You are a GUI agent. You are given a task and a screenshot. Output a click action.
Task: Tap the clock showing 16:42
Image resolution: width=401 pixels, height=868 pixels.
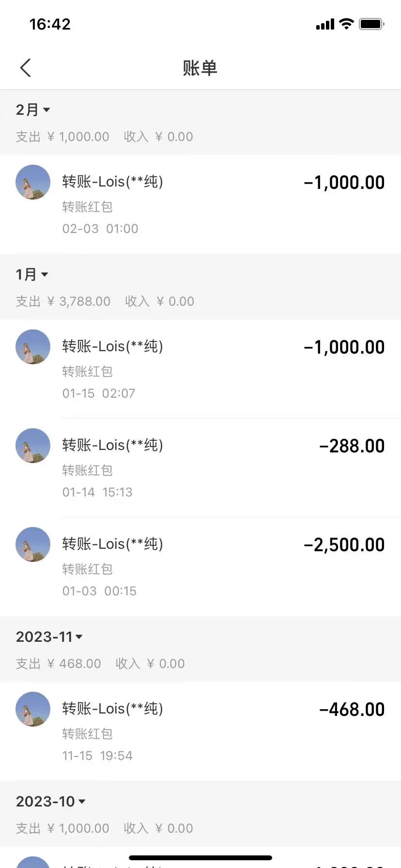coord(50,24)
